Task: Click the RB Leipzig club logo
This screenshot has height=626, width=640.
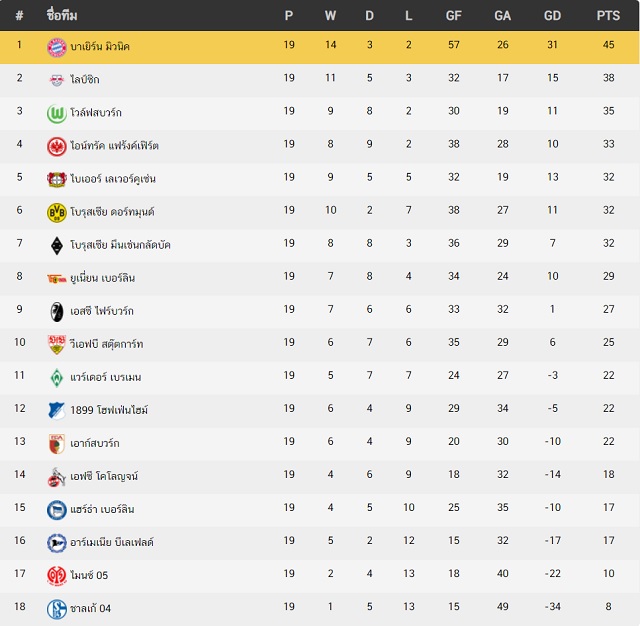Action: (57, 80)
